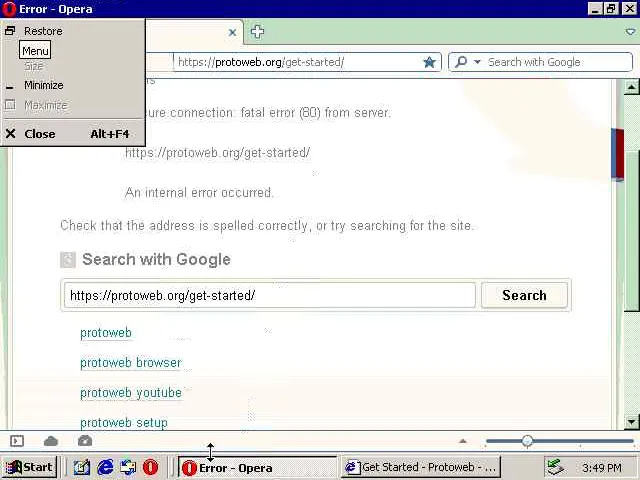Switch to Error - Opera taskbar button
Screen dimensions: 640x480
coord(257,467)
